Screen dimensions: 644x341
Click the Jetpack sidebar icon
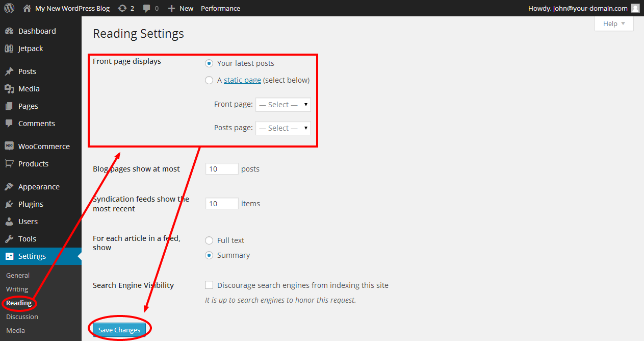tap(11, 48)
